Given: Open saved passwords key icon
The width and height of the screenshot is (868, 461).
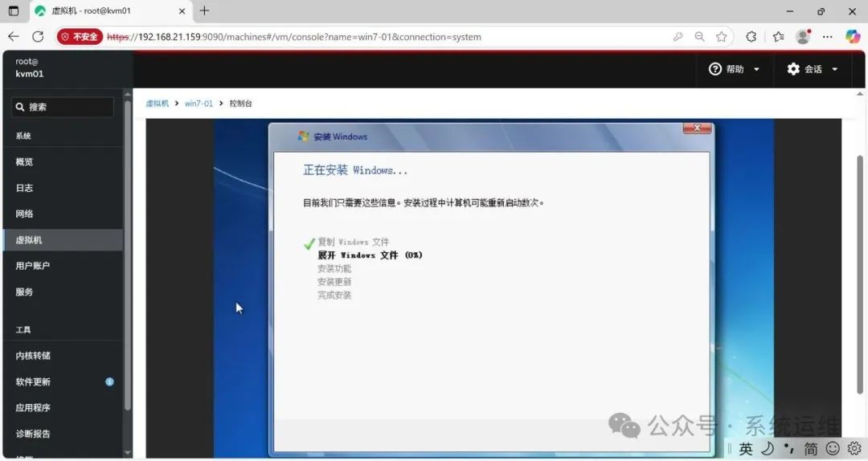Looking at the screenshot, I should pyautogui.click(x=678, y=36).
